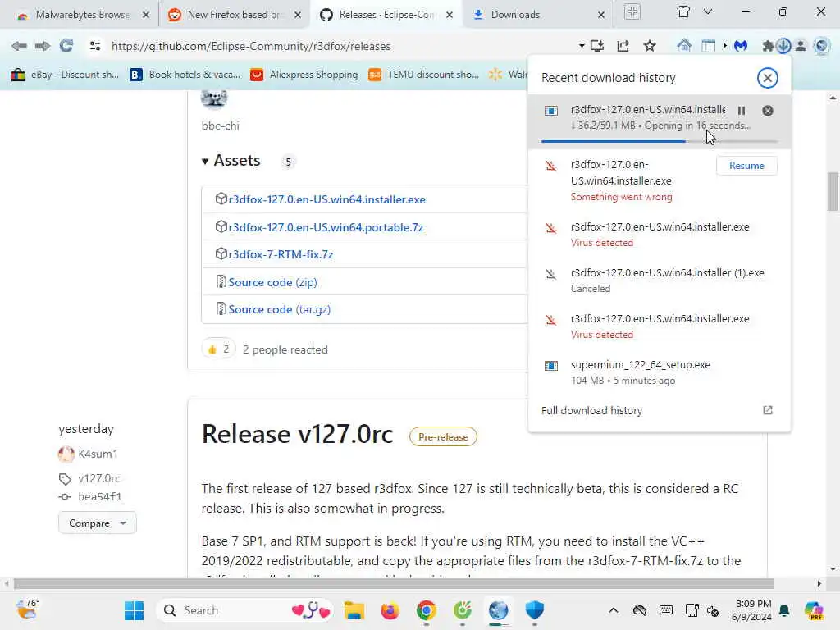This screenshot has width=840, height=630.
Task: Download Source code (zip)
Action: point(272,282)
